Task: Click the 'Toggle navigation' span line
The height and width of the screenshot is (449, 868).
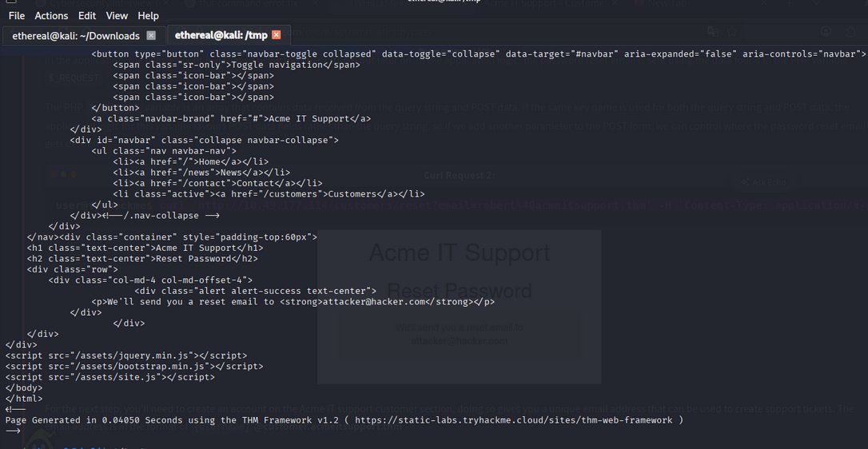Action: click(x=237, y=65)
